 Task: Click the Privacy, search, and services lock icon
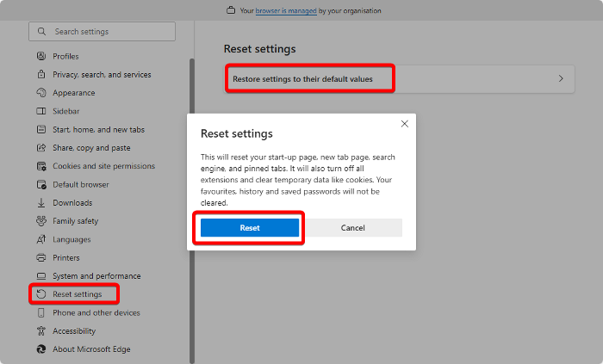(41, 74)
